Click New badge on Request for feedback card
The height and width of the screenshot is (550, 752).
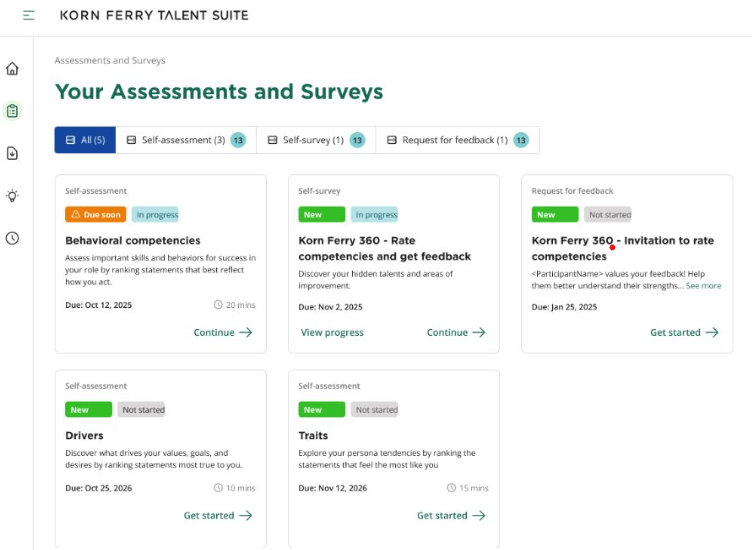coord(555,214)
